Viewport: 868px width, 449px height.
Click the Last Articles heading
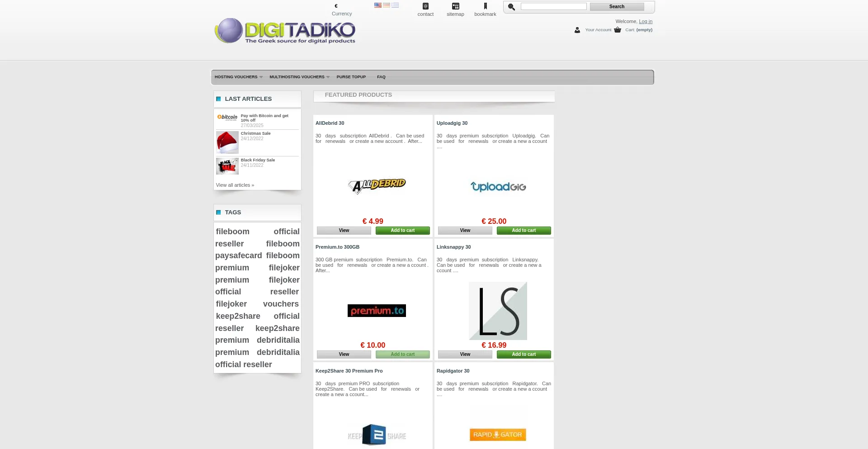(248, 99)
